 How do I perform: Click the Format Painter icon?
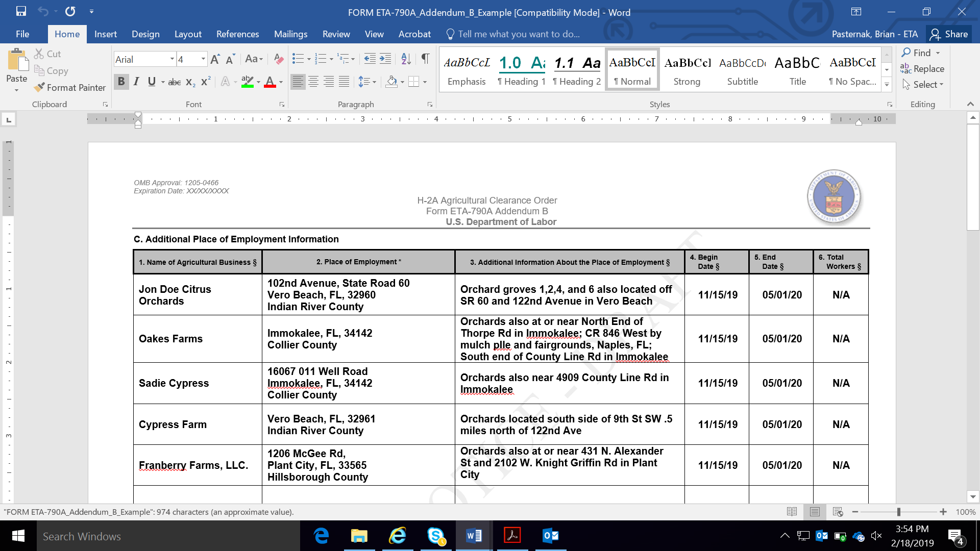click(40, 88)
